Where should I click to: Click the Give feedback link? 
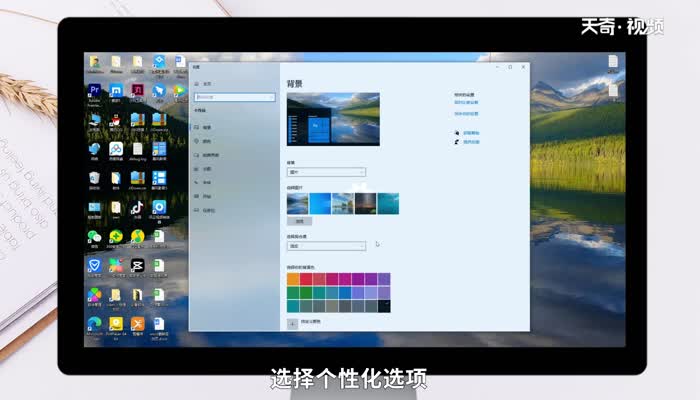click(x=471, y=142)
